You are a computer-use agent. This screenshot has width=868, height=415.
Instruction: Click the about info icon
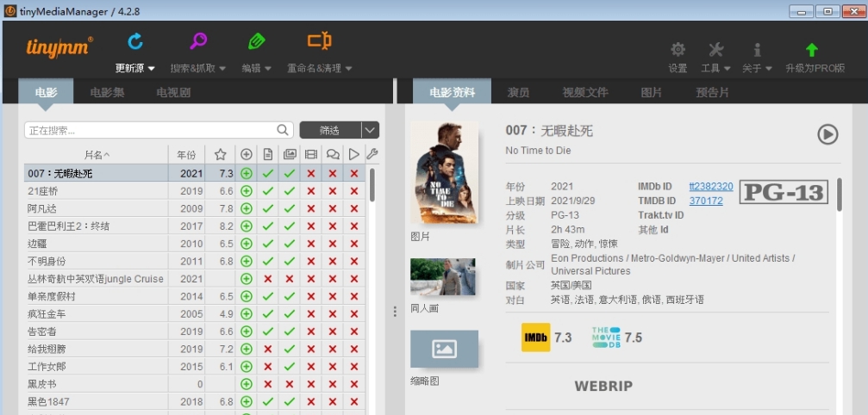point(758,50)
